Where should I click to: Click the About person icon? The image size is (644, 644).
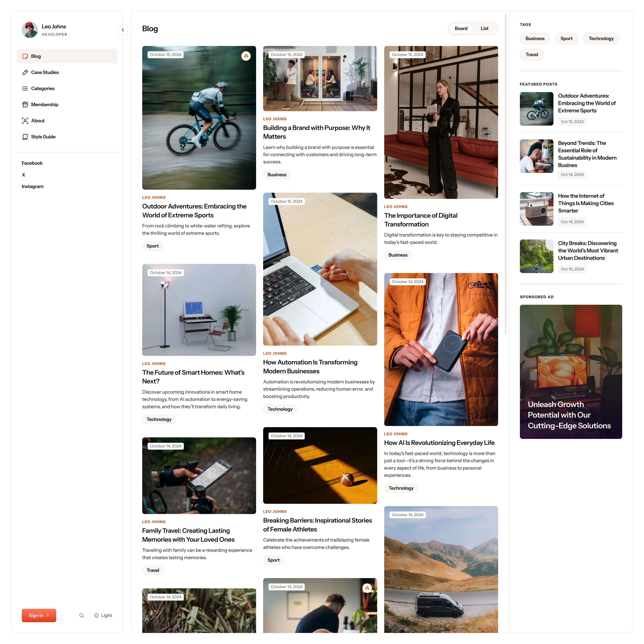pyautogui.click(x=25, y=121)
